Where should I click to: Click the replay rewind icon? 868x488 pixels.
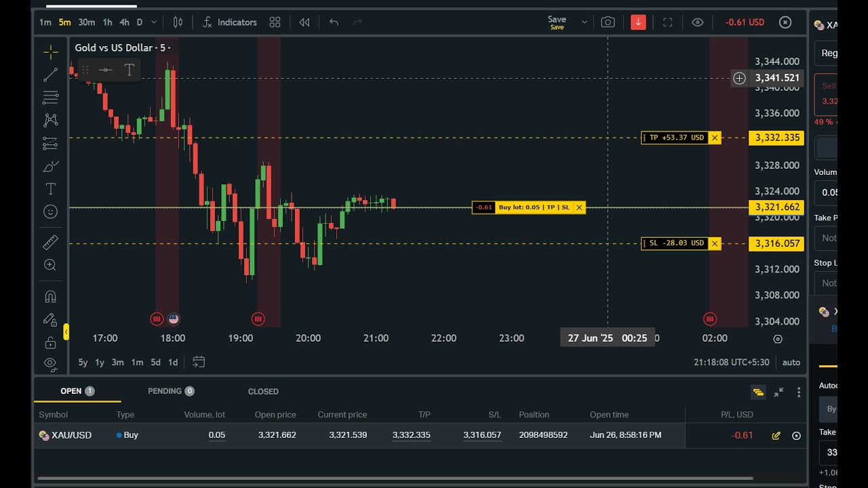tap(304, 22)
